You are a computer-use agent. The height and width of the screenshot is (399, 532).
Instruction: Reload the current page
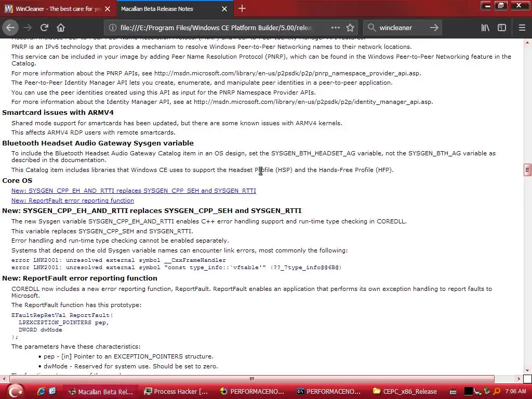click(x=44, y=28)
